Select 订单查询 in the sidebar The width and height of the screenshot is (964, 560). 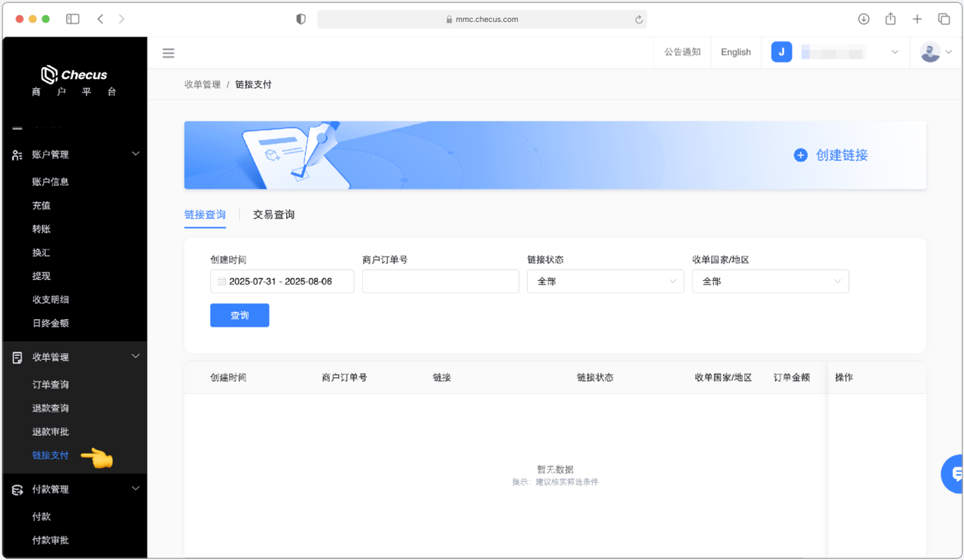click(x=50, y=385)
